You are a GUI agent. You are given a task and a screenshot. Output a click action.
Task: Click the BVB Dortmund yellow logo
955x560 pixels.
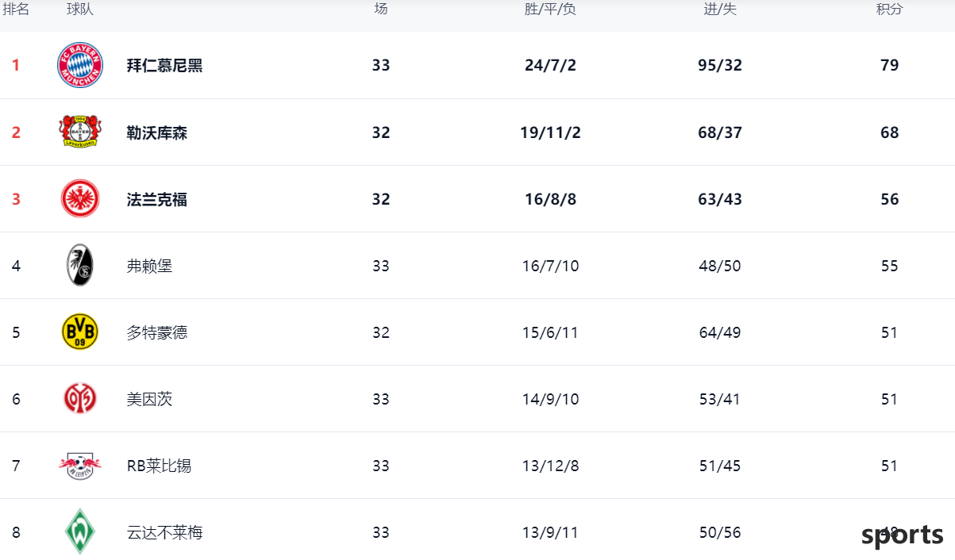click(x=80, y=332)
